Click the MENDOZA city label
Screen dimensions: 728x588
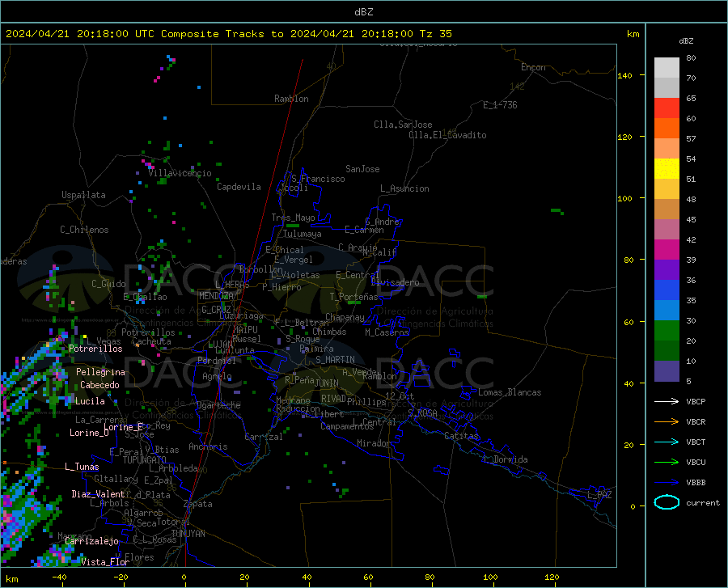[216, 296]
